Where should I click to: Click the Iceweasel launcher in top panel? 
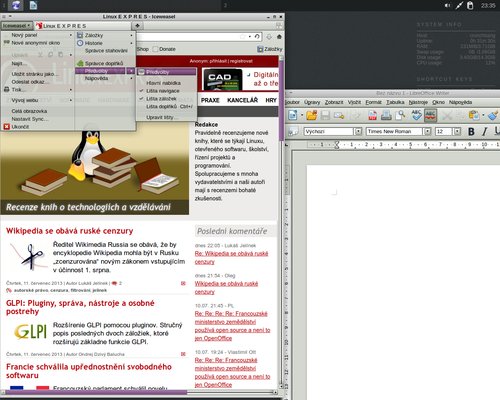coord(17,5)
